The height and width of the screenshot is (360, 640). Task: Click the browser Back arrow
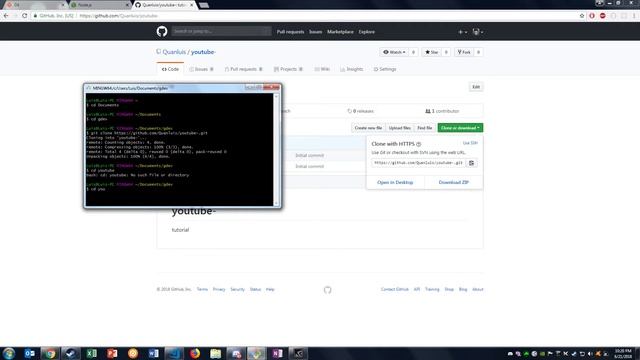pyautogui.click(x=6, y=16)
